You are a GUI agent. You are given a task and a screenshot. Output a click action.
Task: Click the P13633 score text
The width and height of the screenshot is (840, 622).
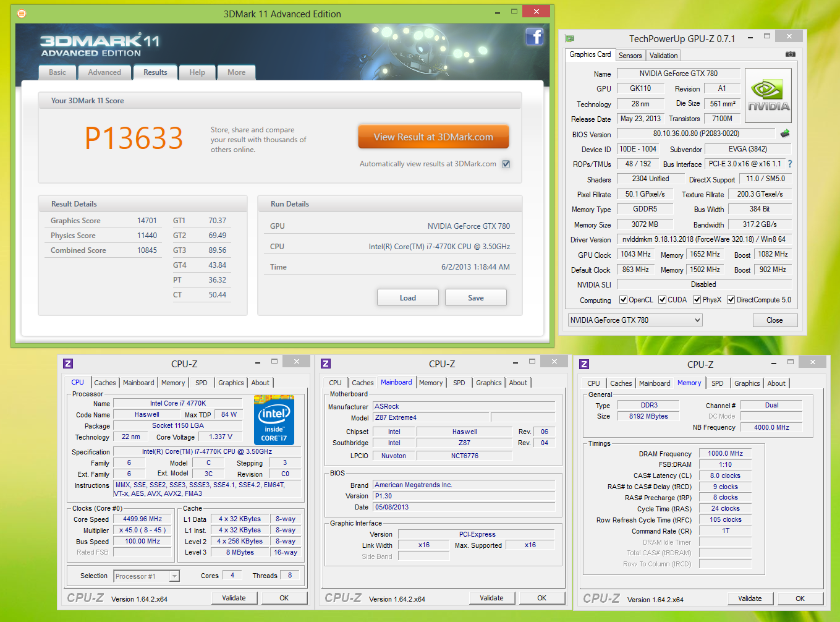click(x=134, y=138)
